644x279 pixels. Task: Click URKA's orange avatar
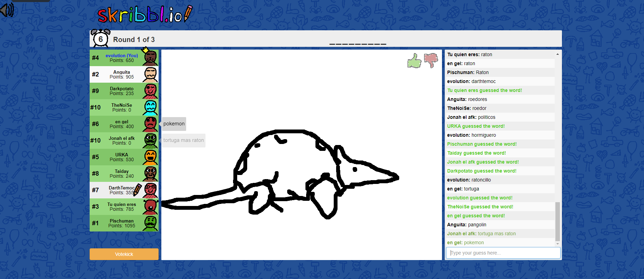150,157
